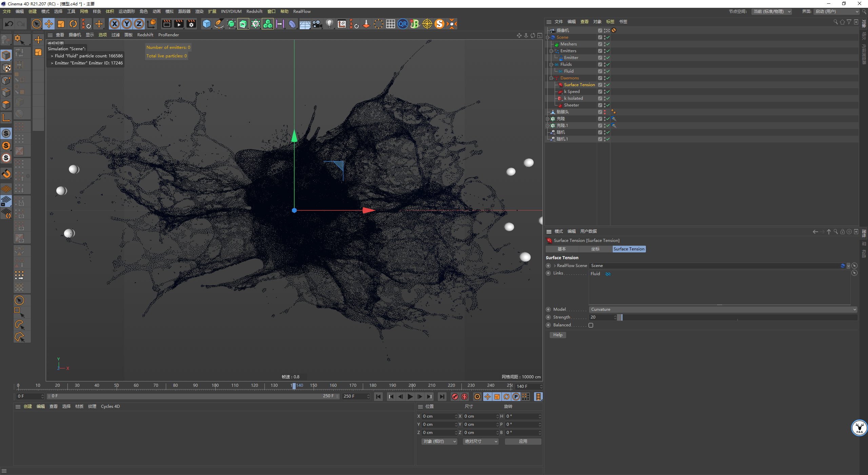The image size is (868, 475).
Task: Open the viewport ProRender menu
Action: [x=169, y=35]
